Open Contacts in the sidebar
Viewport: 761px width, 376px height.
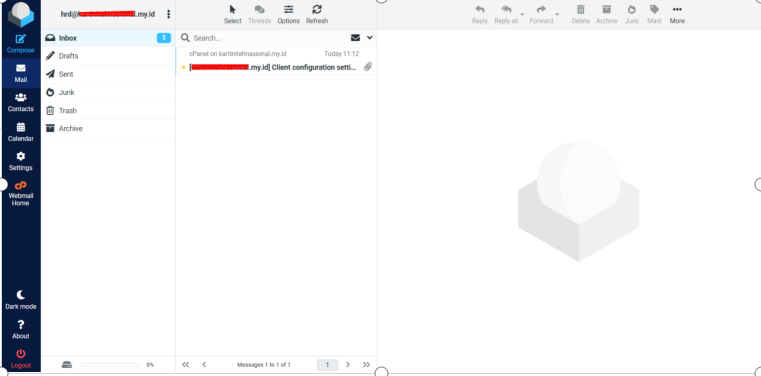20,102
